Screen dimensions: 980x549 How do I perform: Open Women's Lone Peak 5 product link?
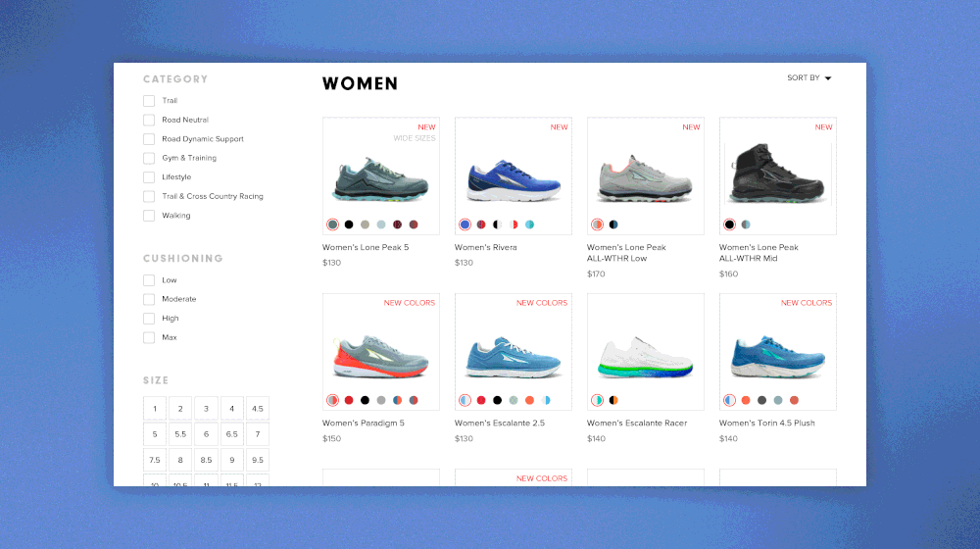coord(366,248)
